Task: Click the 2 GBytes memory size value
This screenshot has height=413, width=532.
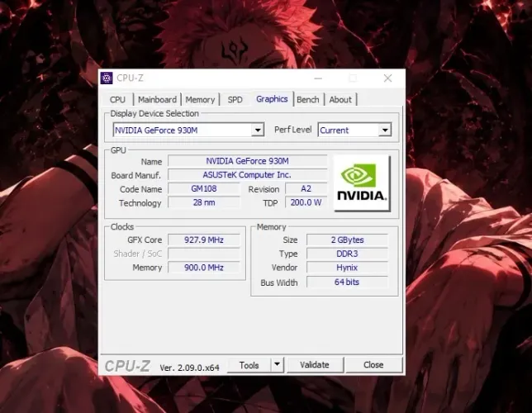Action: [x=348, y=240]
